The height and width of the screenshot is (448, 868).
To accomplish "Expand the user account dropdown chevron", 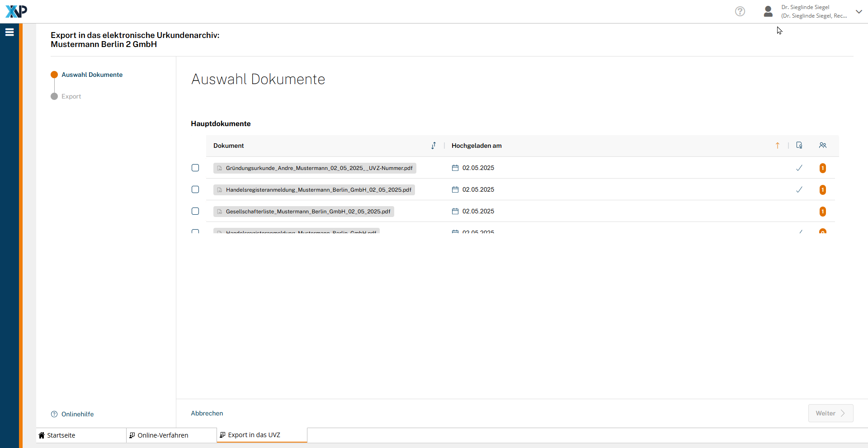I will [x=859, y=11].
